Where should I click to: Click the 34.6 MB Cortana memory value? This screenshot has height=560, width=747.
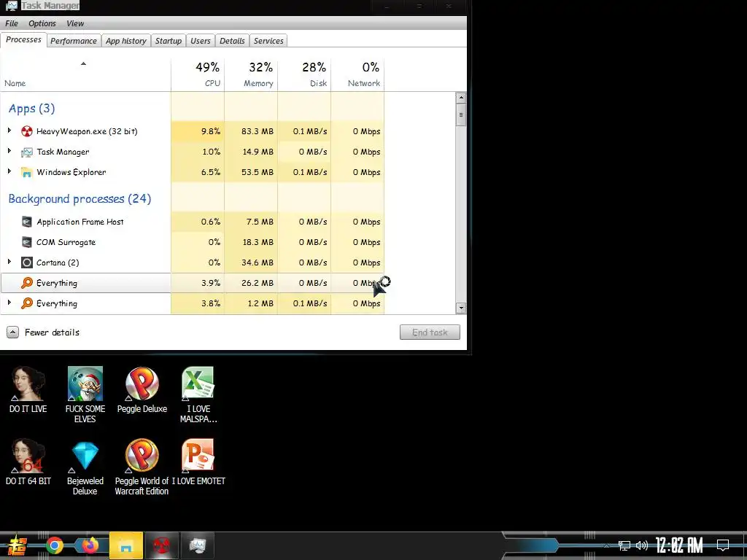click(x=258, y=262)
